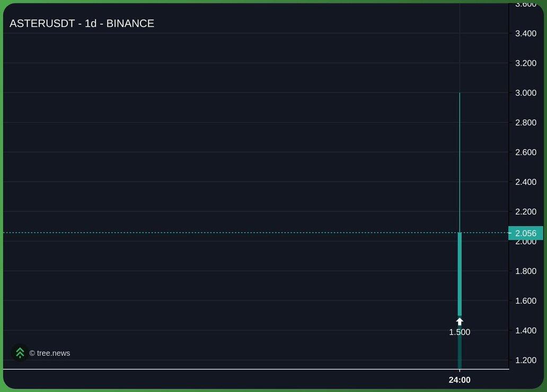Click the 3.400 price axis label
The height and width of the screenshot is (392, 547).
tap(525, 34)
